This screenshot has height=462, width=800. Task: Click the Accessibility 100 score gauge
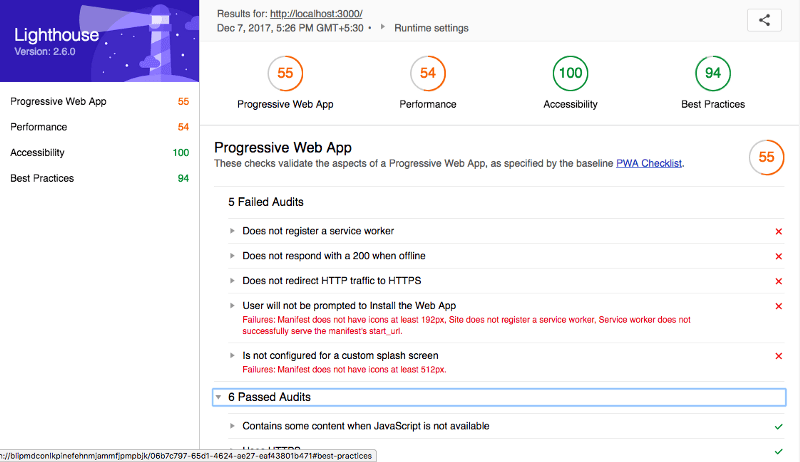(x=570, y=73)
